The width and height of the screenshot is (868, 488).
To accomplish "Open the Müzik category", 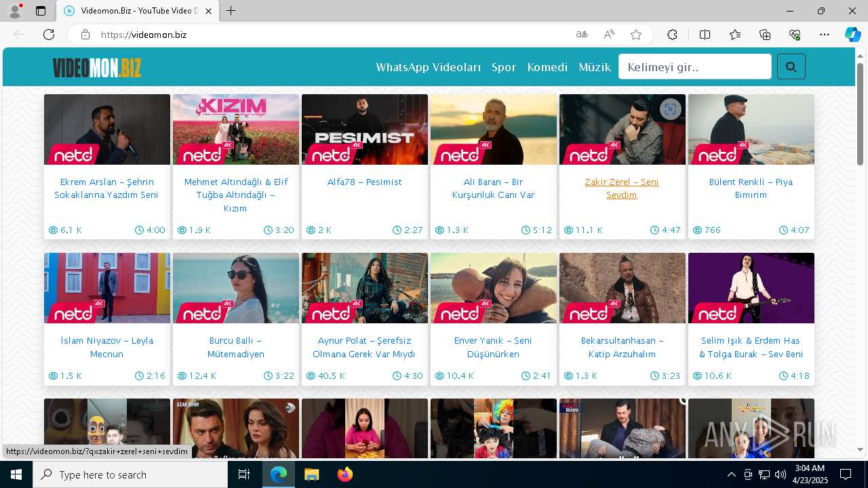I will [x=595, y=67].
